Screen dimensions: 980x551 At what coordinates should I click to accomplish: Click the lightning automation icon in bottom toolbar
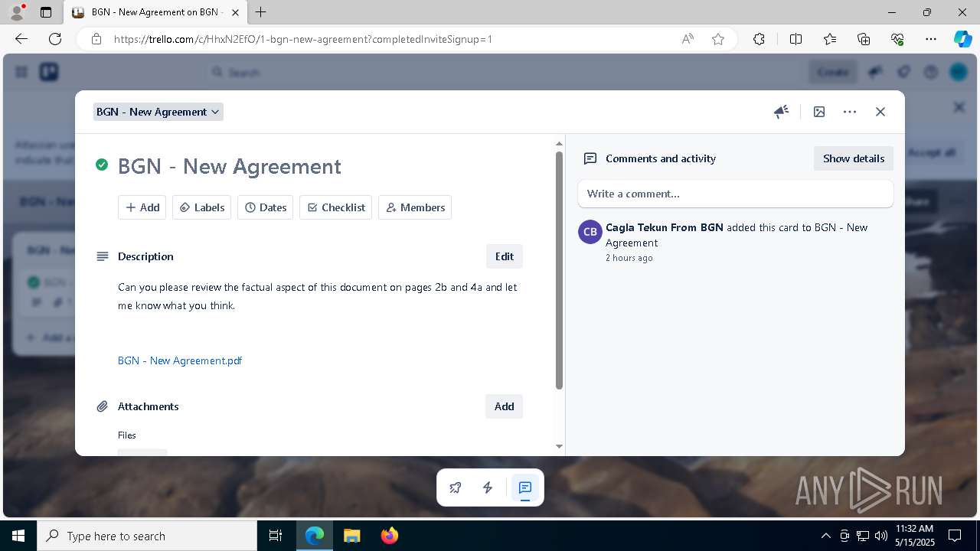click(488, 487)
